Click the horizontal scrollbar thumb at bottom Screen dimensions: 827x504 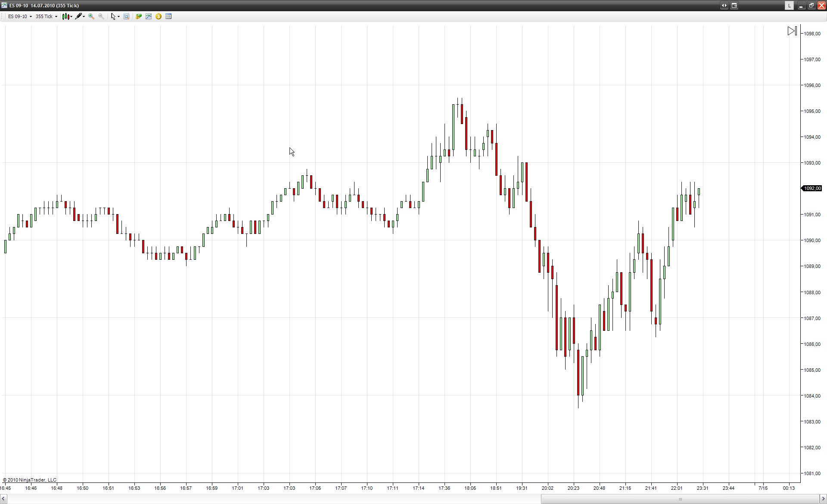680,499
